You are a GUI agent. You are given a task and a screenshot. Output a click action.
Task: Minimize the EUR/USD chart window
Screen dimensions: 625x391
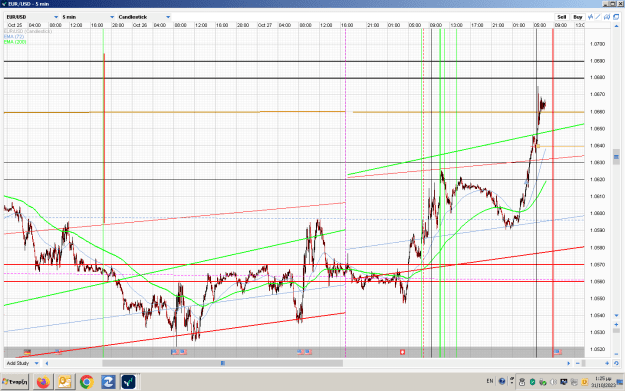(606, 4)
